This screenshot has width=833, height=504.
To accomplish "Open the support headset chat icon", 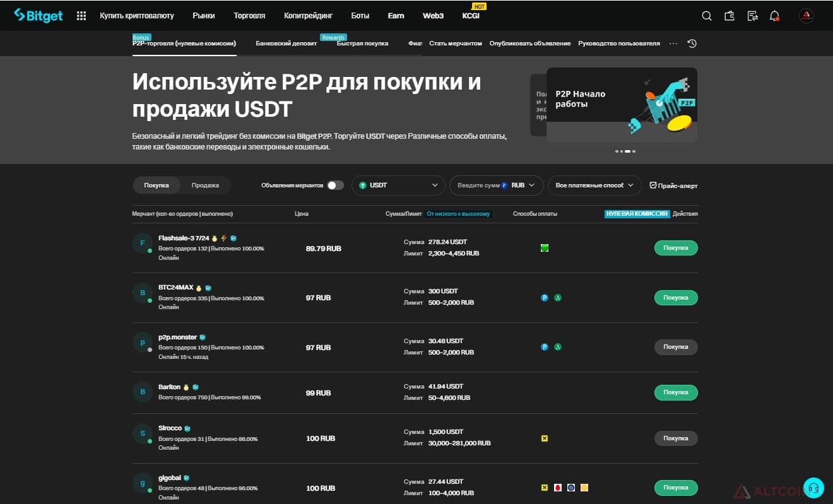I will point(813,488).
